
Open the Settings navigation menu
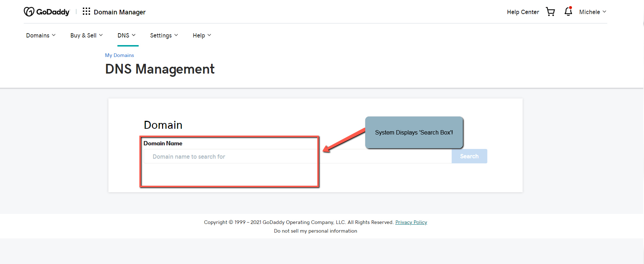164,35
